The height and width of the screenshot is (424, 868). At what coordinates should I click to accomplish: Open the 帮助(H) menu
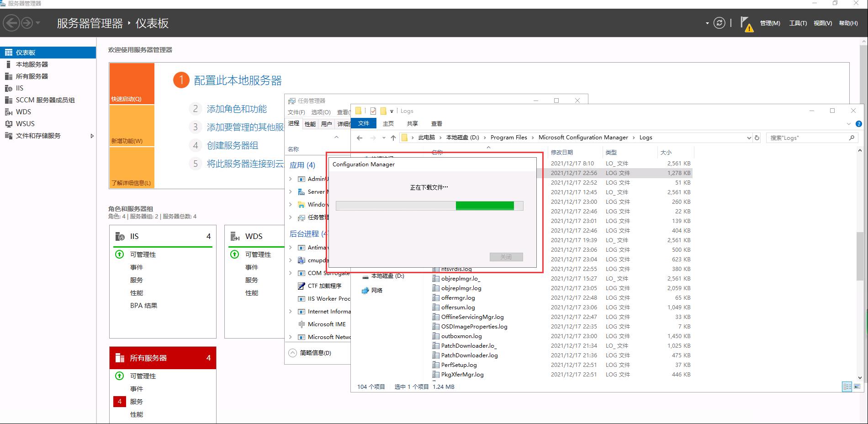pyautogui.click(x=848, y=23)
